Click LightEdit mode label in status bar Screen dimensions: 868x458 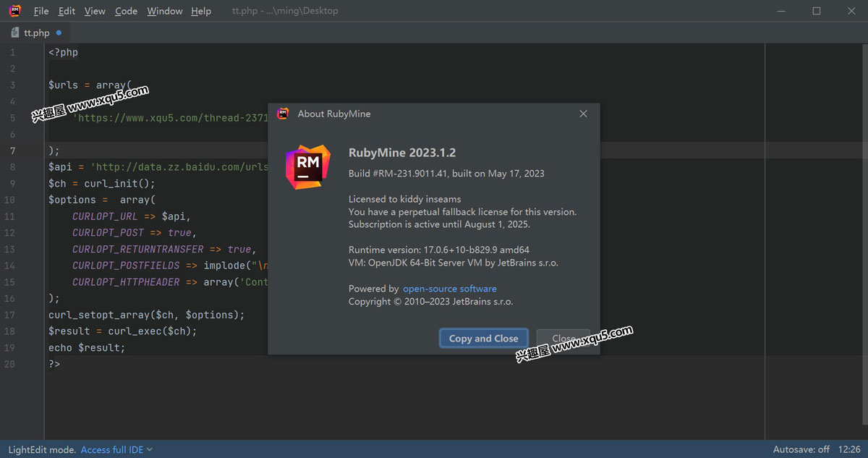(x=42, y=449)
